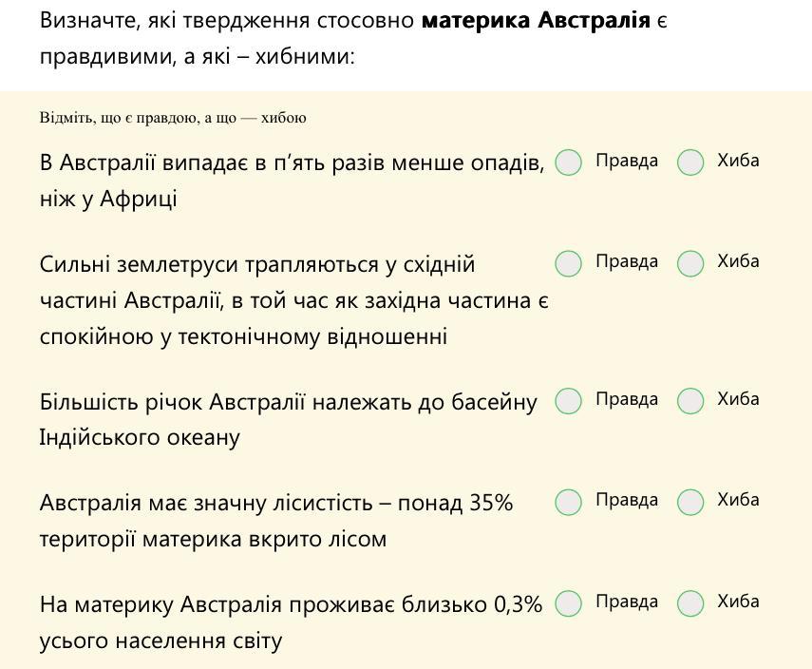Click Хиба label for population statement

click(738, 602)
